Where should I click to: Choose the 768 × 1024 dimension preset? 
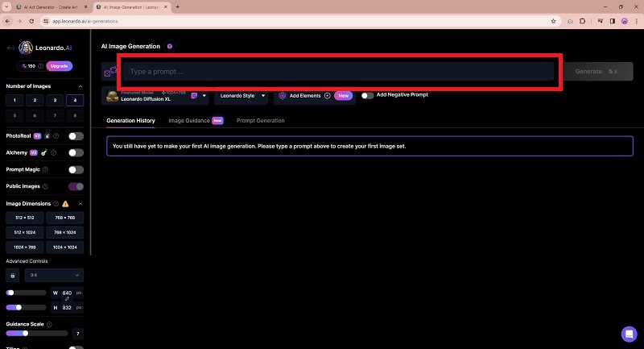(x=65, y=232)
